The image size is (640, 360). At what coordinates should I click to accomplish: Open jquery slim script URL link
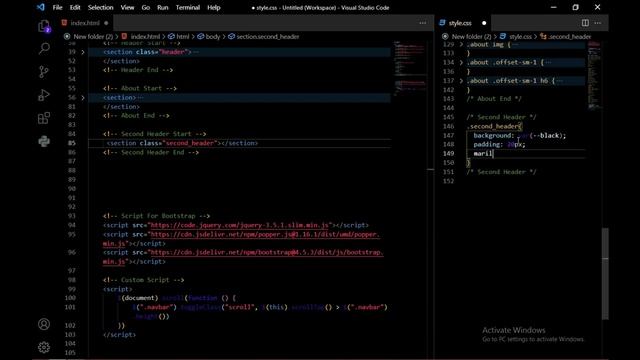[240, 225]
